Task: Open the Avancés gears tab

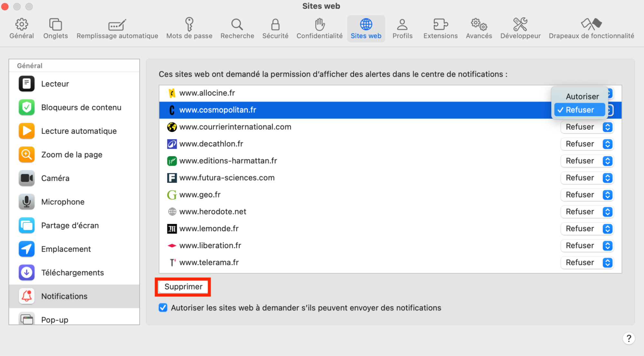Action: coord(479,28)
